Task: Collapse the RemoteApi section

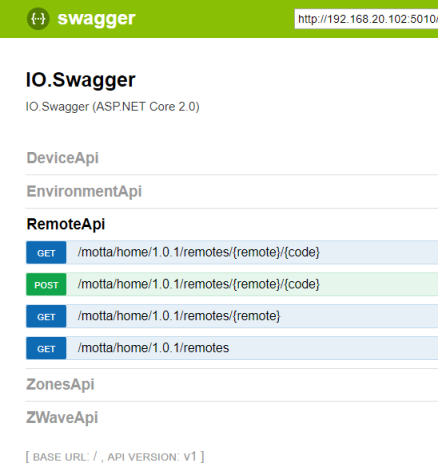Action: point(66,224)
